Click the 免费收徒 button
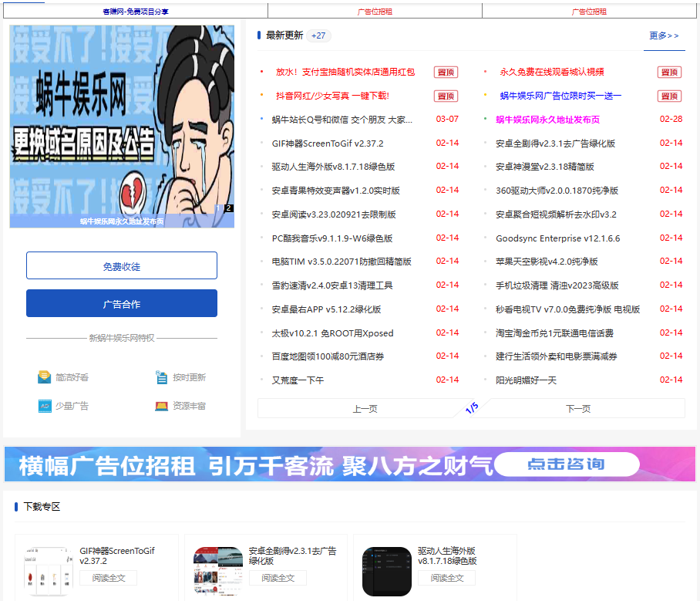The height and width of the screenshot is (601, 700). 122,265
